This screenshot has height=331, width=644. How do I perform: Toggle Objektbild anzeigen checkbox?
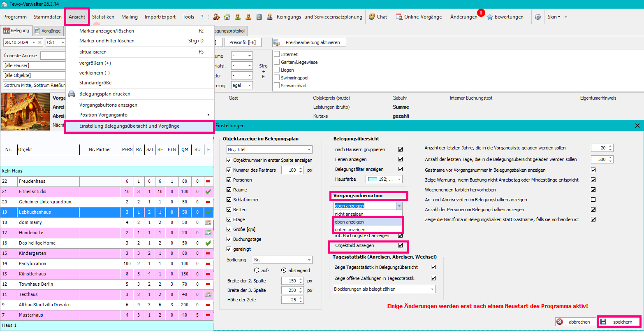(400, 245)
